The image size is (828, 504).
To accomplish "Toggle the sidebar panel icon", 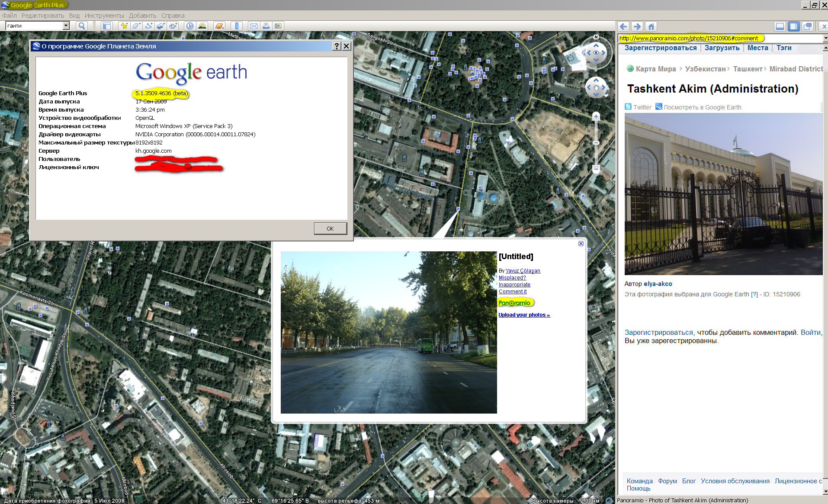I will click(x=106, y=26).
